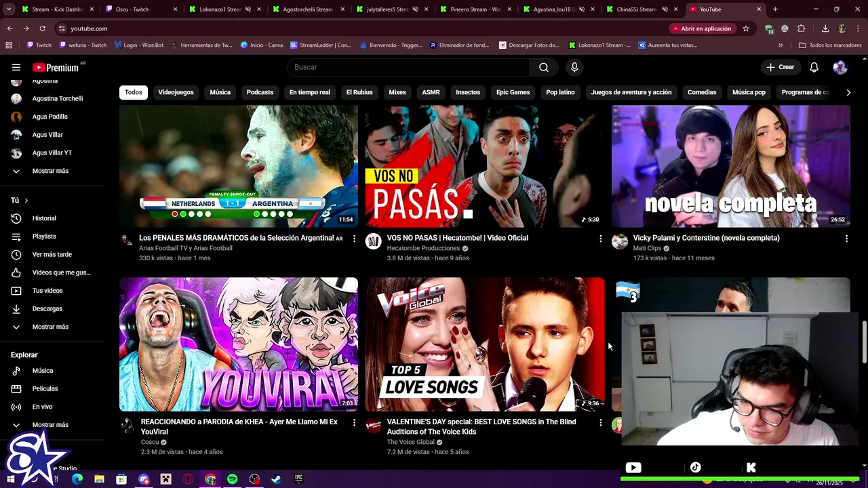Open Inicio - Canva bookmark
The width and height of the screenshot is (868, 488).
[x=262, y=45]
